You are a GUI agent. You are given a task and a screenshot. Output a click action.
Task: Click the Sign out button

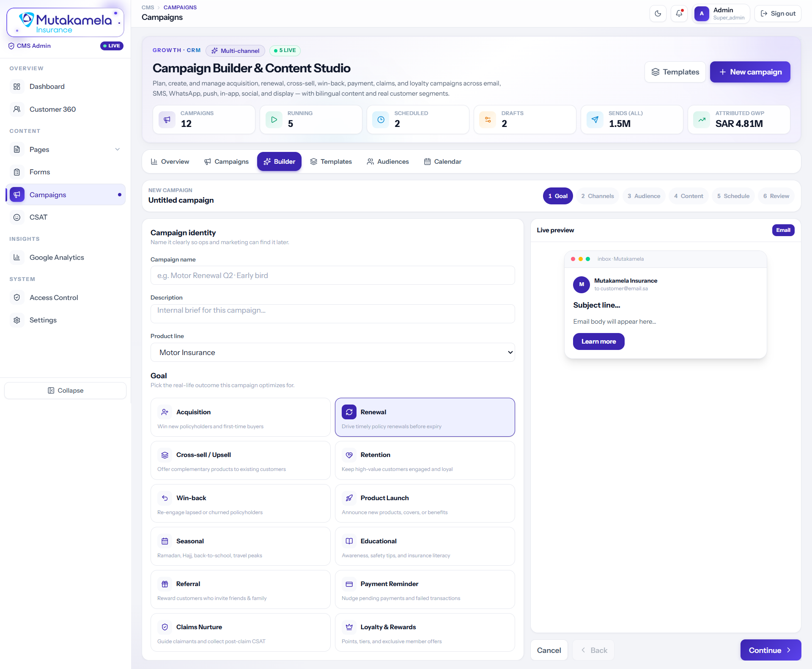pyautogui.click(x=778, y=14)
